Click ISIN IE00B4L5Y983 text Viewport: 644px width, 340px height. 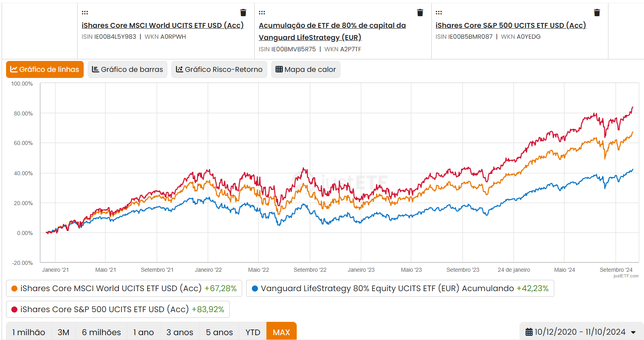click(x=109, y=37)
